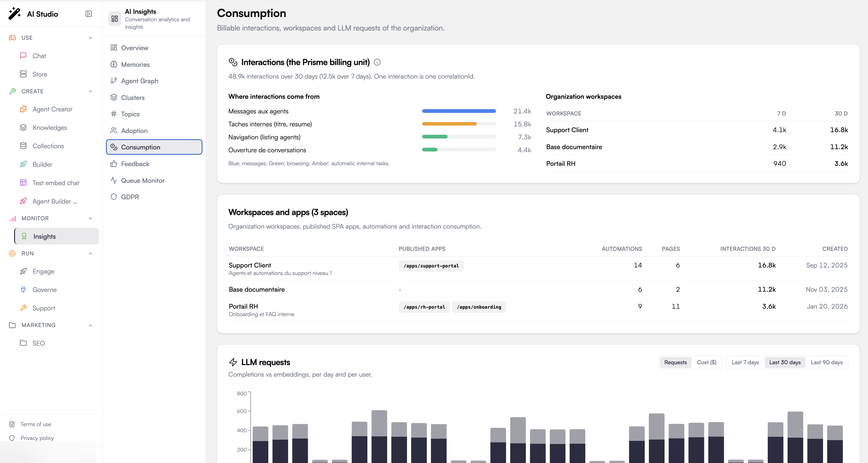Click the Portail RH row in Workspaces table
The image size is (868, 463).
tap(538, 310)
